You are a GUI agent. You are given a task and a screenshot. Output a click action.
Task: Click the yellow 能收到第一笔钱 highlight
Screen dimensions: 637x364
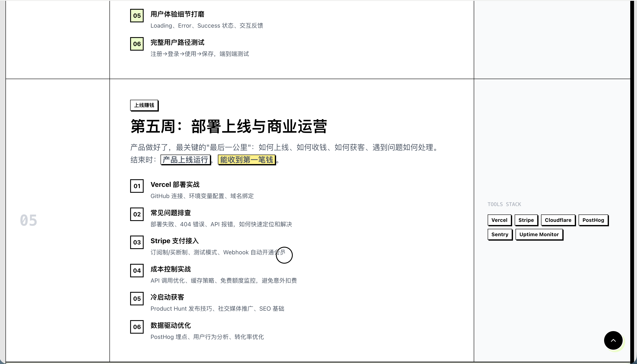point(247,160)
